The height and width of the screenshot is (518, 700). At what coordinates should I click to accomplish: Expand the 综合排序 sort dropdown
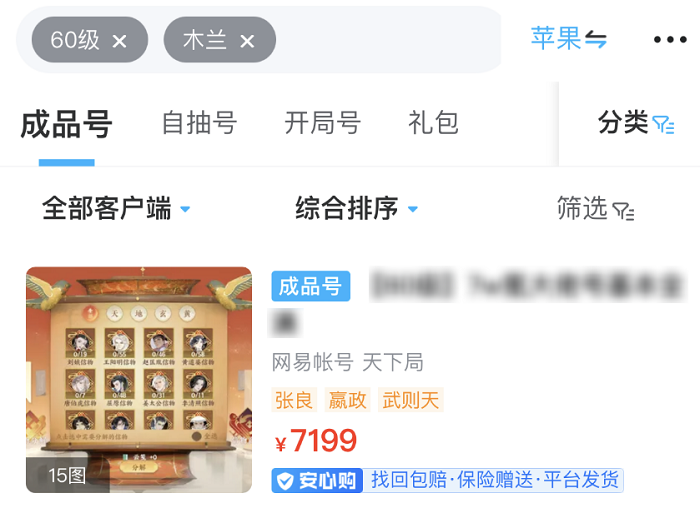(x=356, y=208)
